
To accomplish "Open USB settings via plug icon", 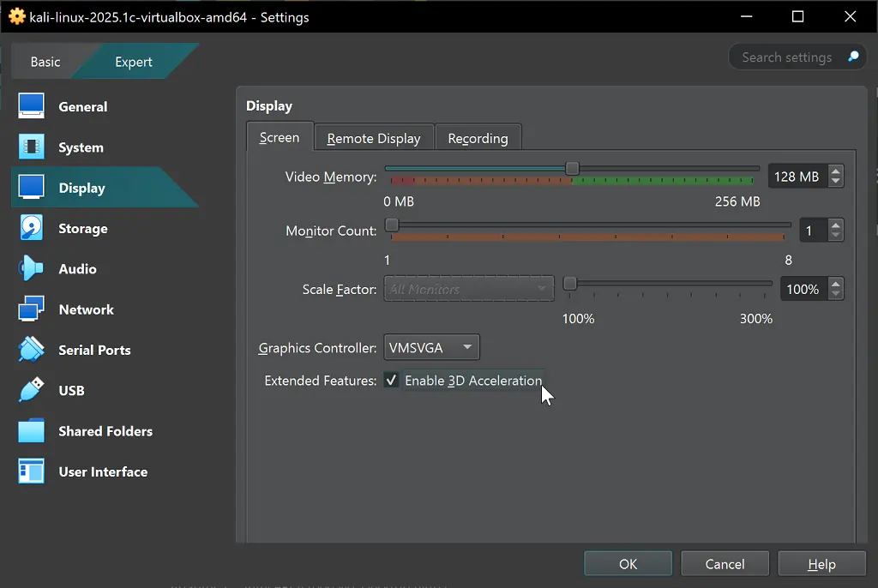I will pyautogui.click(x=31, y=390).
